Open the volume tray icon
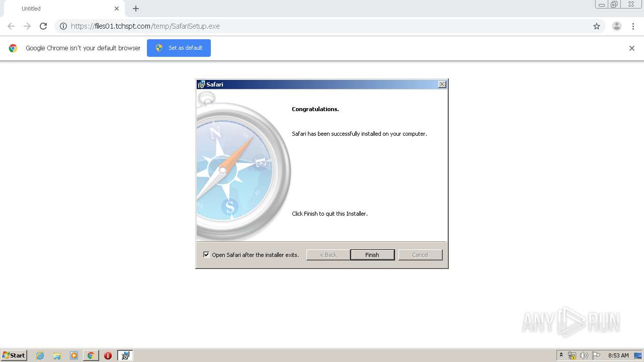Image resolution: width=644 pixels, height=362 pixels. point(584,355)
